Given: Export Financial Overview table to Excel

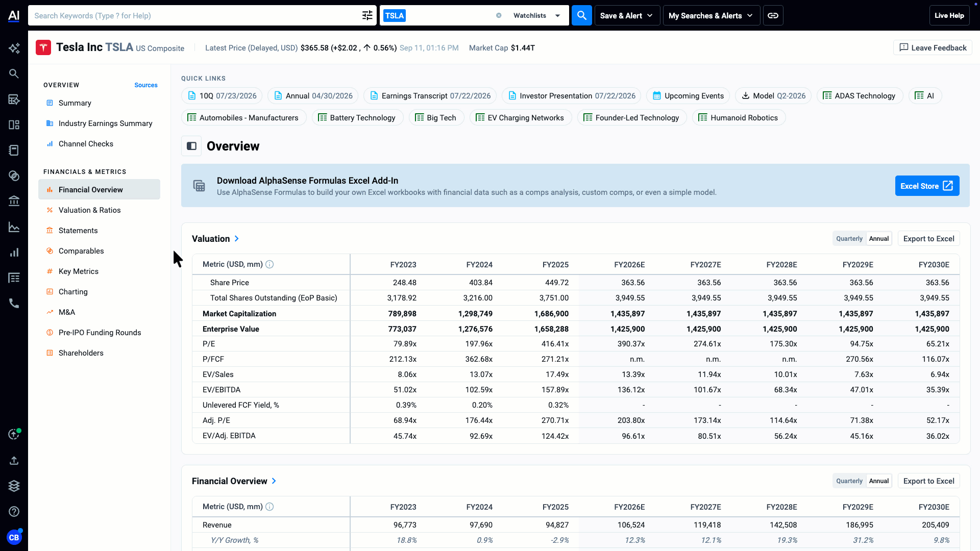Looking at the screenshot, I should click(x=928, y=481).
